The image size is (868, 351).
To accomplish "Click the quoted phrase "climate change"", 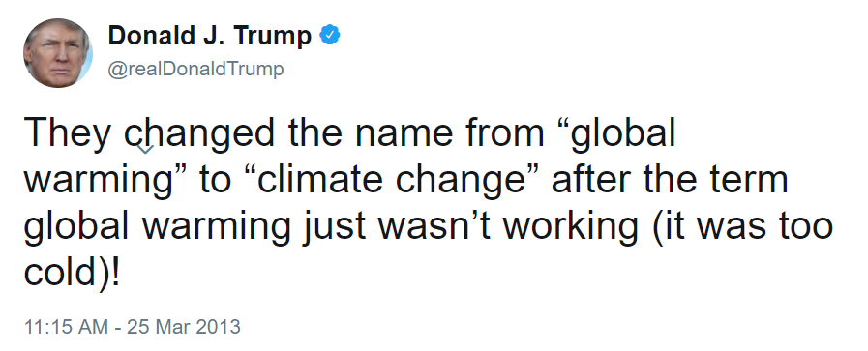I will (392, 180).
